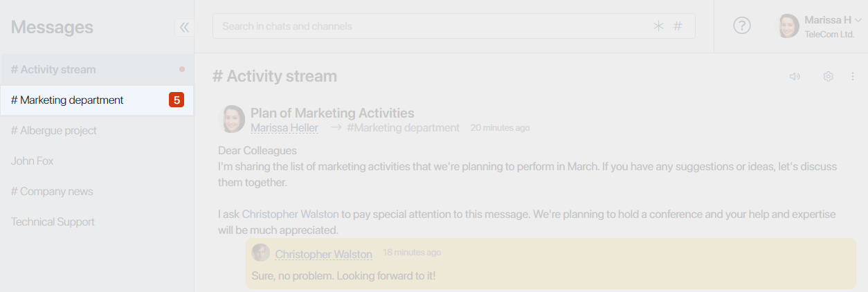
Task: Click Marissa Heller's post avatar
Action: point(231,119)
